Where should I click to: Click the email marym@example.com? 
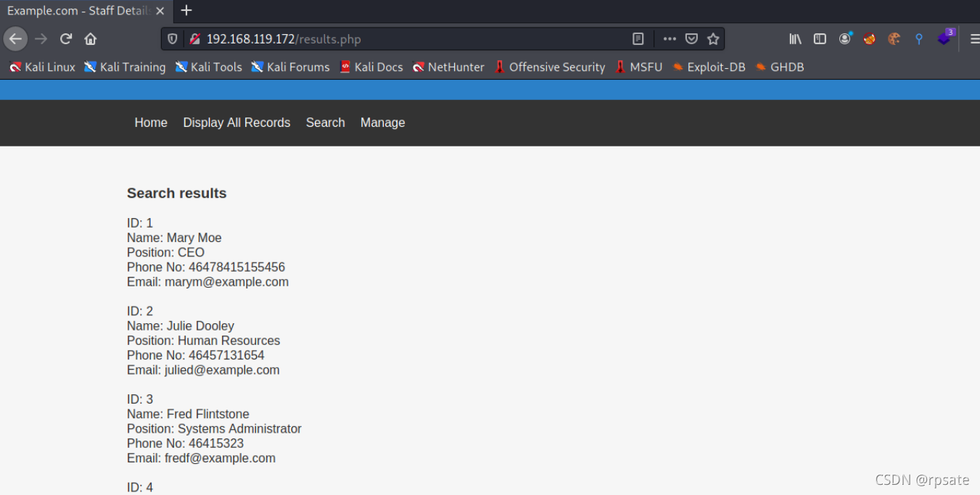tap(226, 282)
